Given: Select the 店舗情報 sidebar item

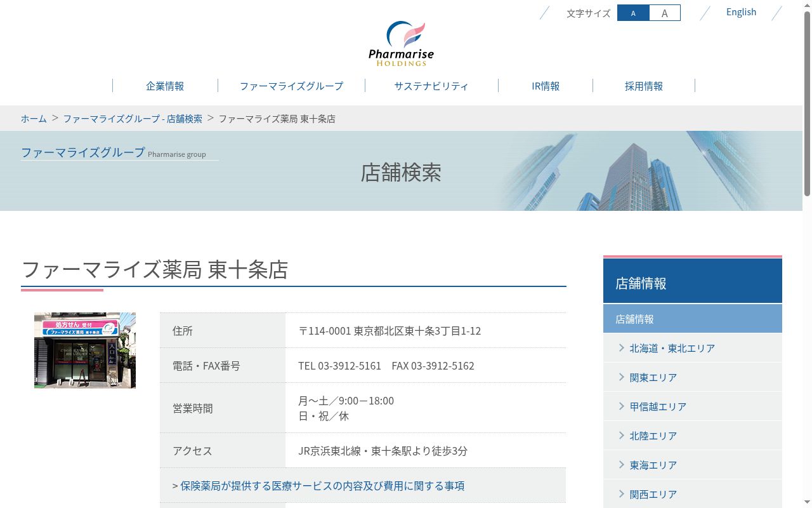Looking at the screenshot, I should click(x=693, y=319).
